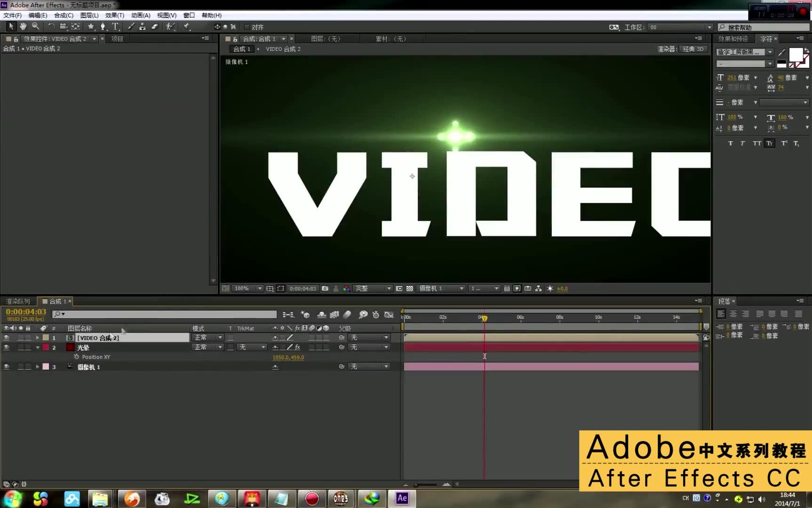Image resolution: width=812 pixels, height=508 pixels.
Task: Activate the Zoom tool
Action: coord(36,26)
